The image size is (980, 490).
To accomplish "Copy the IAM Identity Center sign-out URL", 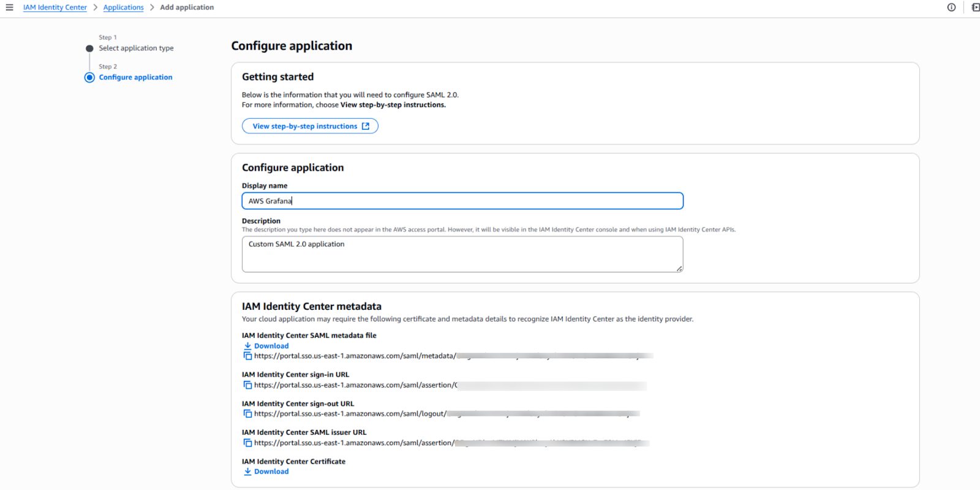I will point(247,414).
